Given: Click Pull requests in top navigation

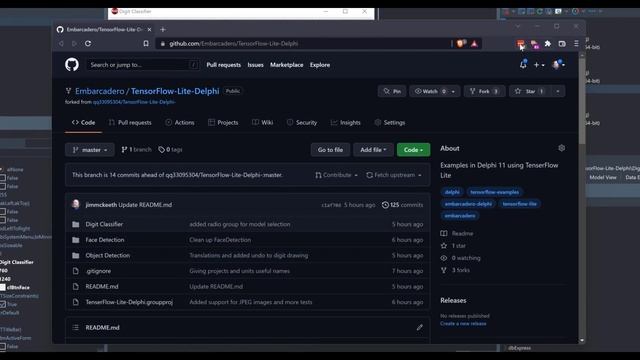Looking at the screenshot, I should coord(223,65).
